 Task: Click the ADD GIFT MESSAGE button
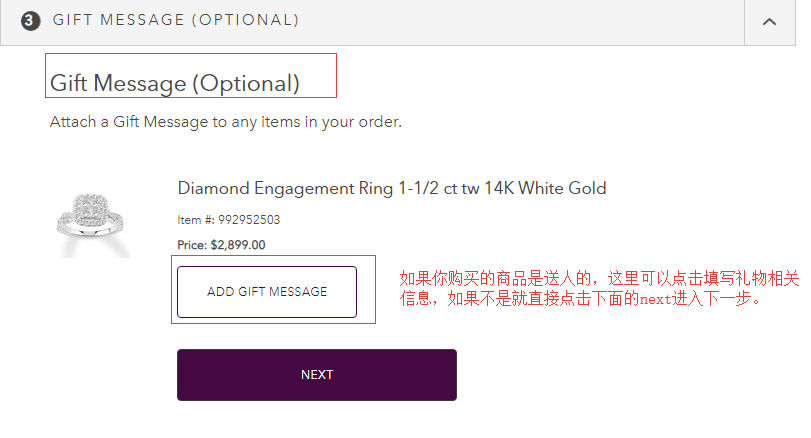(x=267, y=292)
